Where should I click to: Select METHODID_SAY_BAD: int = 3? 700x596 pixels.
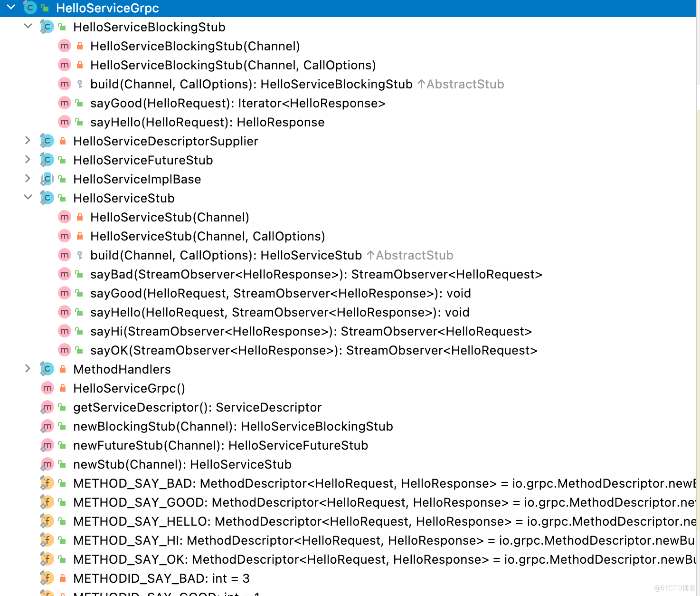click(348, 578)
